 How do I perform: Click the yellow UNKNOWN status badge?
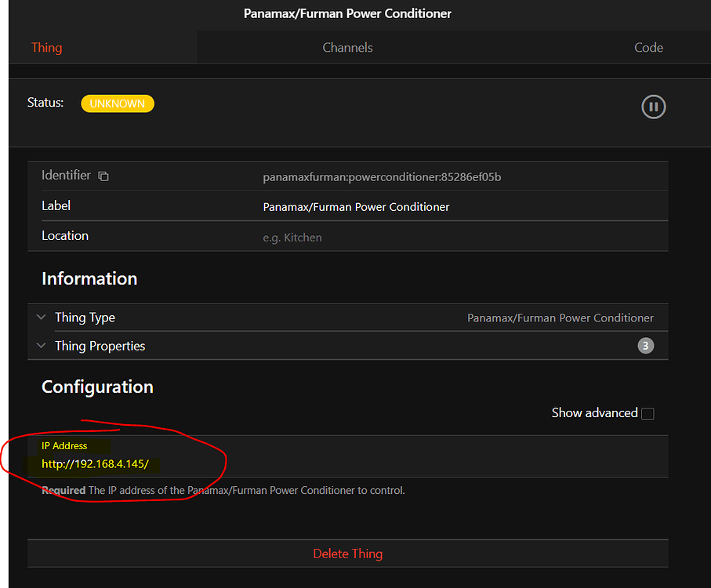[117, 103]
